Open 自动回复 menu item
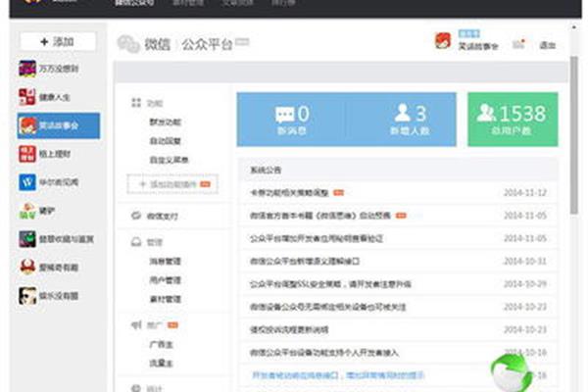This screenshot has height=392, width=588. click(166, 141)
